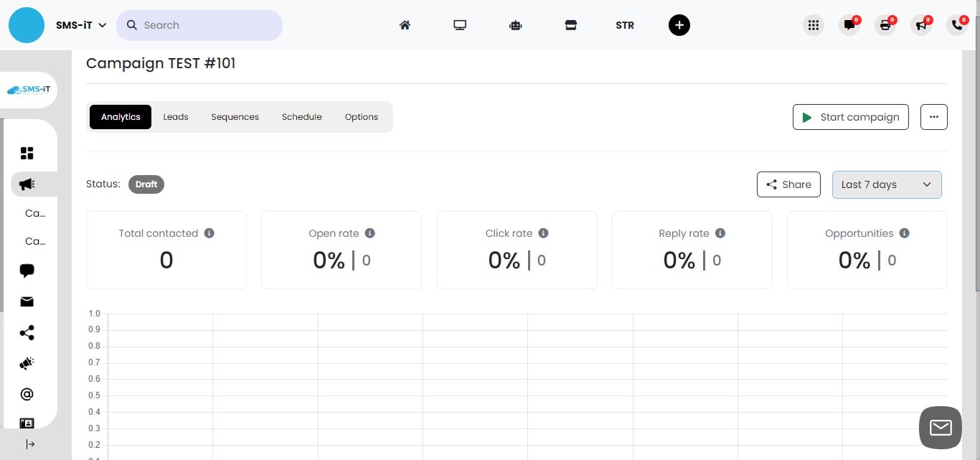Screen dimensions: 980x460
Task: Open the Leads tab
Action: pyautogui.click(x=175, y=116)
